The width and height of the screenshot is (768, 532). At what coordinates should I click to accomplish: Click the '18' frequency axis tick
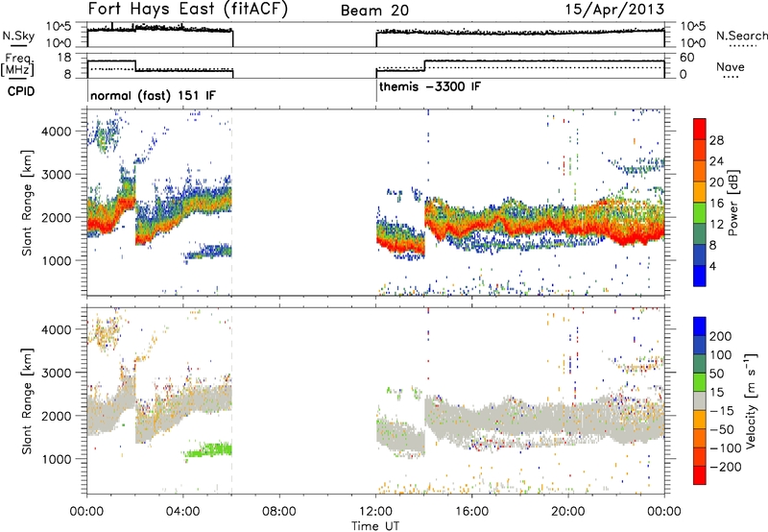[x=63, y=58]
